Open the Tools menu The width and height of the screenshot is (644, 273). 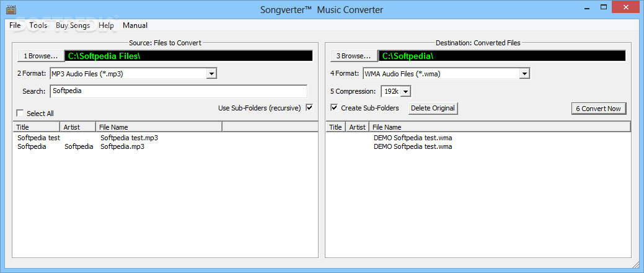pyautogui.click(x=38, y=25)
